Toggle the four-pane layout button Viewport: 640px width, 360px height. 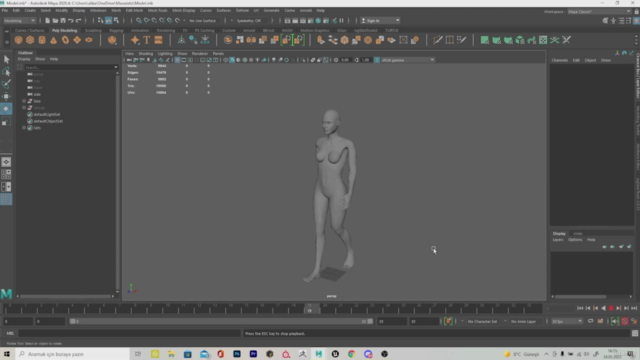[x=6, y=174]
